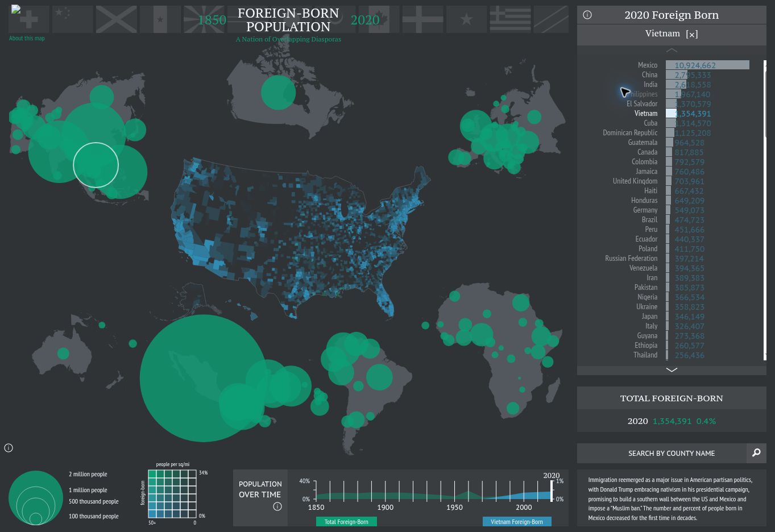Toggle Vietnam Foreign-Born chart series
The width and height of the screenshot is (775, 532).
517,522
